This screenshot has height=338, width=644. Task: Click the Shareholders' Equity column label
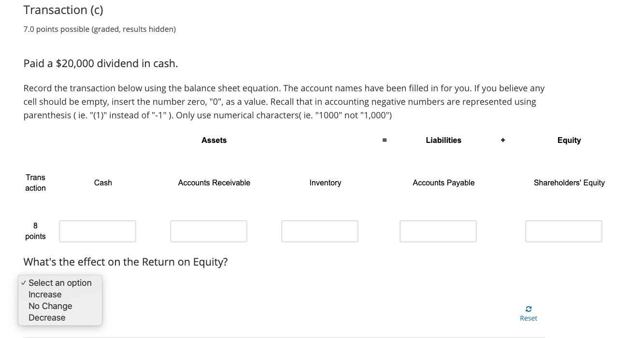[x=569, y=183]
